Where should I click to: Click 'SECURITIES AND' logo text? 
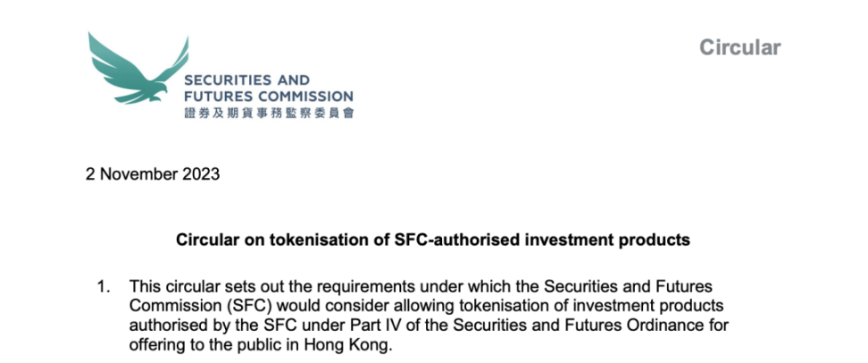point(246,80)
